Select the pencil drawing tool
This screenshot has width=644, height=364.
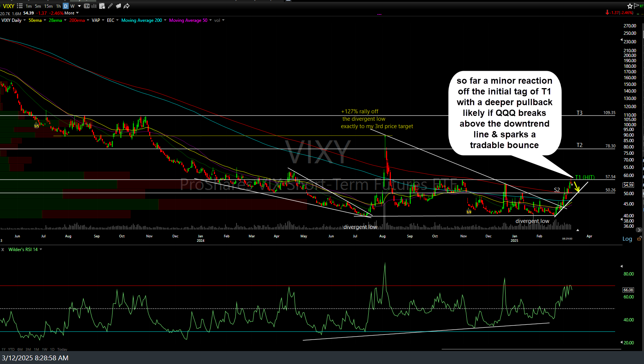(110, 6)
